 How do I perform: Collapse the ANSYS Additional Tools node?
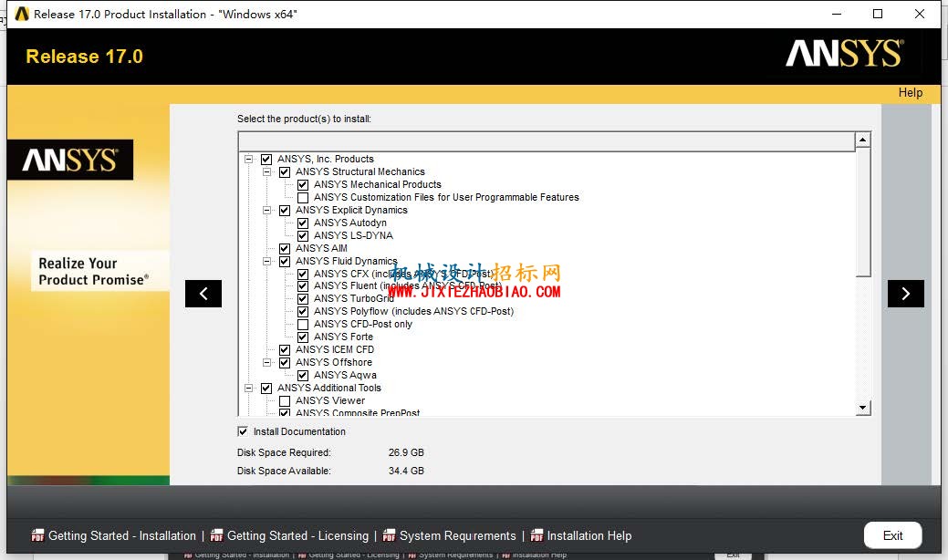pos(248,389)
